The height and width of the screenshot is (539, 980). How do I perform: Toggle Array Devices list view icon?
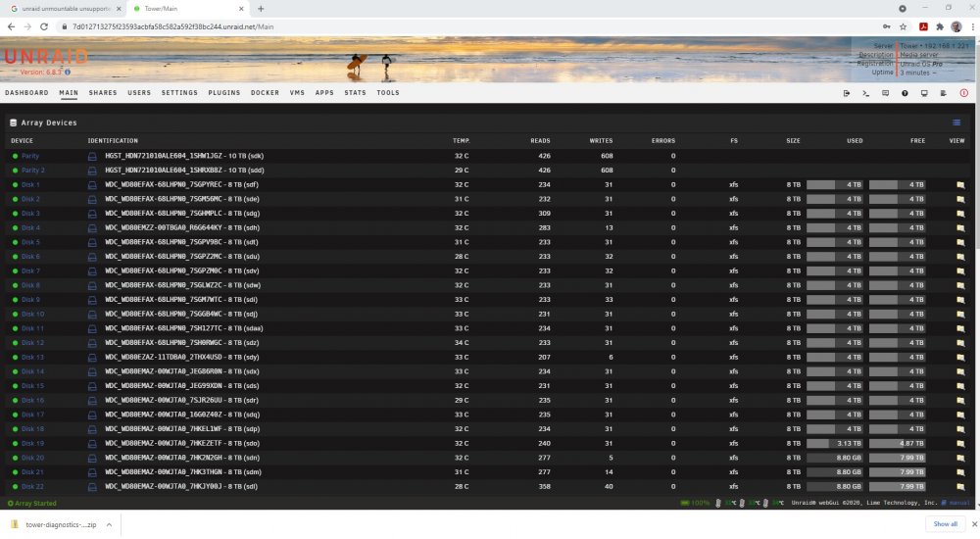(956, 122)
